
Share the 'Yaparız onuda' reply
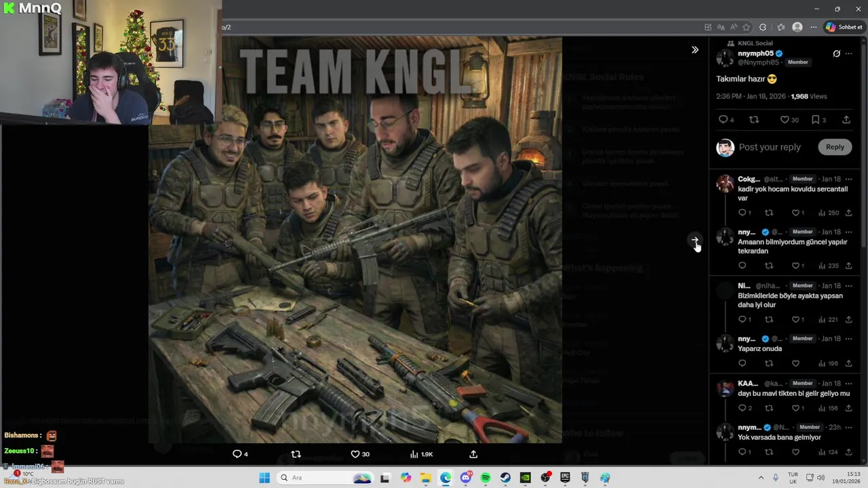coord(848,363)
